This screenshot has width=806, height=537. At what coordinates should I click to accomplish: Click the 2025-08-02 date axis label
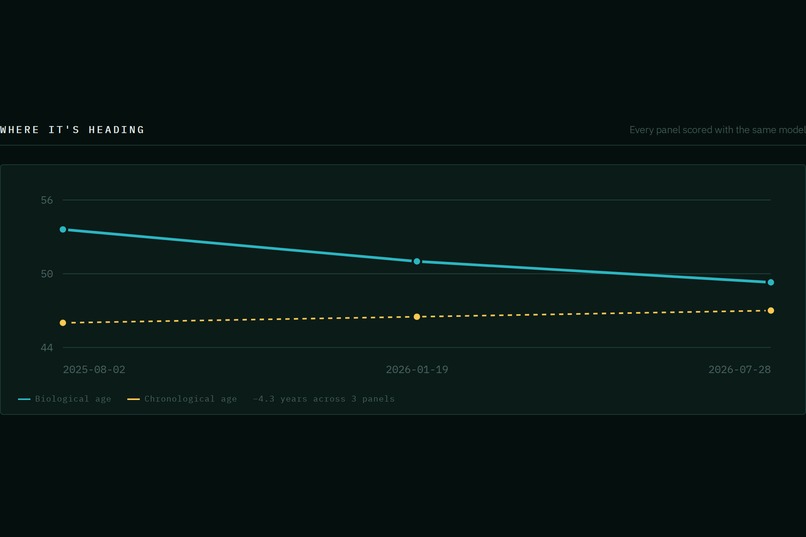coord(94,369)
